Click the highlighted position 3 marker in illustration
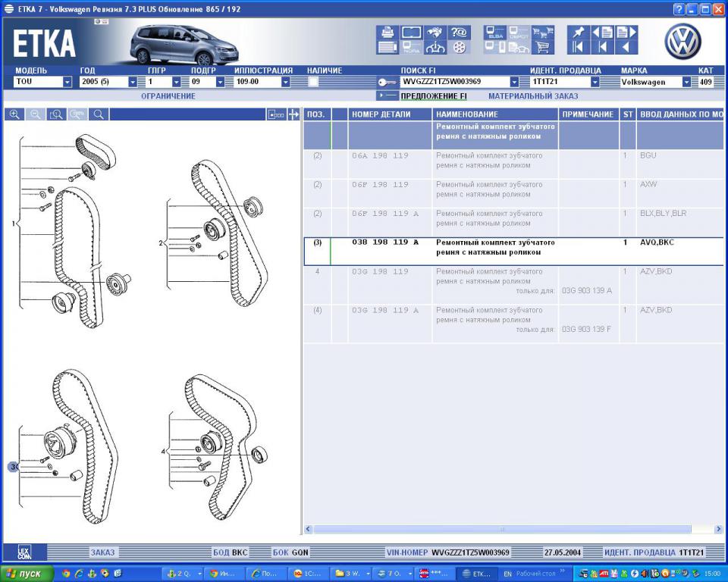This screenshot has height=582, width=728. click(13, 467)
